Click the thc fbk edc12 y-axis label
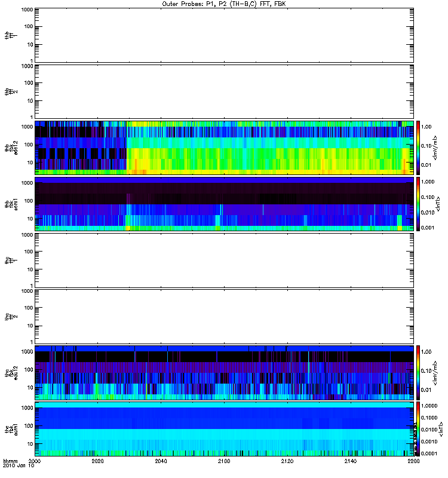The height and width of the screenshot is (478, 448). [x=11, y=373]
